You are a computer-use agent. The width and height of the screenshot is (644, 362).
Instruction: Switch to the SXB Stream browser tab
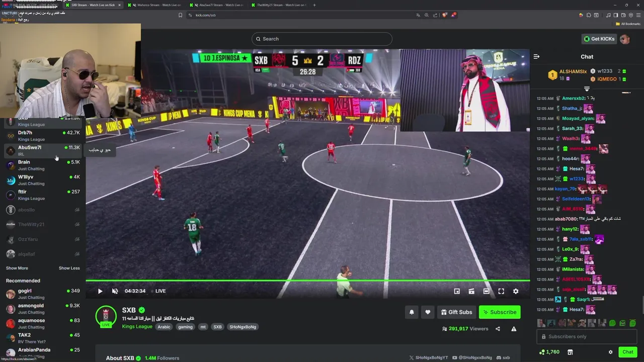pos(93,5)
